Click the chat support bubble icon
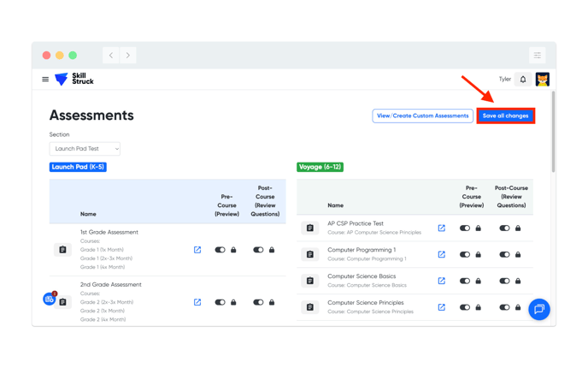Screen dimensions: 588x368 pyautogui.click(x=538, y=309)
